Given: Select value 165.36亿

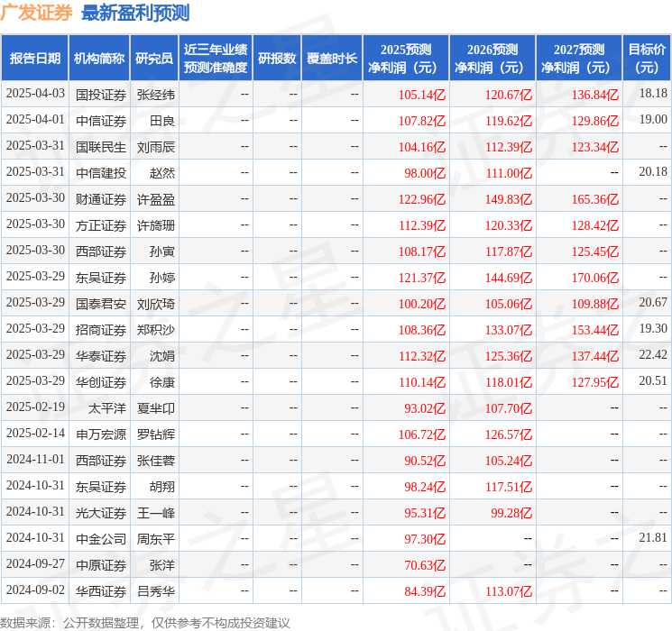Looking at the screenshot, I should pyautogui.click(x=595, y=199).
